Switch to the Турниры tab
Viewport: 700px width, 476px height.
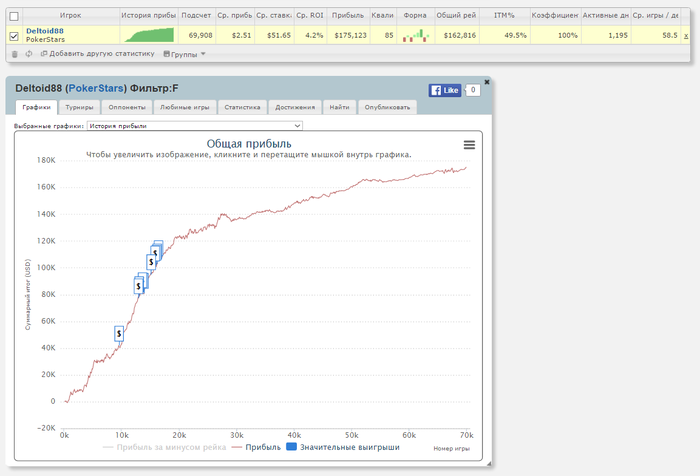point(79,107)
